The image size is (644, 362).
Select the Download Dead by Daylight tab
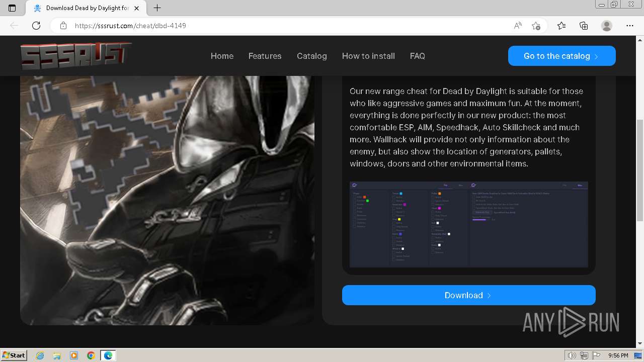(87, 8)
